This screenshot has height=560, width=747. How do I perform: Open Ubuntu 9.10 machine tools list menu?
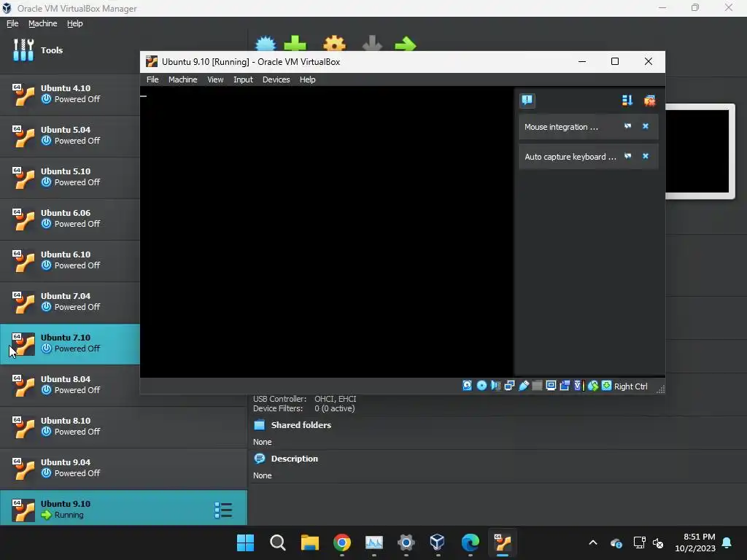click(x=223, y=510)
